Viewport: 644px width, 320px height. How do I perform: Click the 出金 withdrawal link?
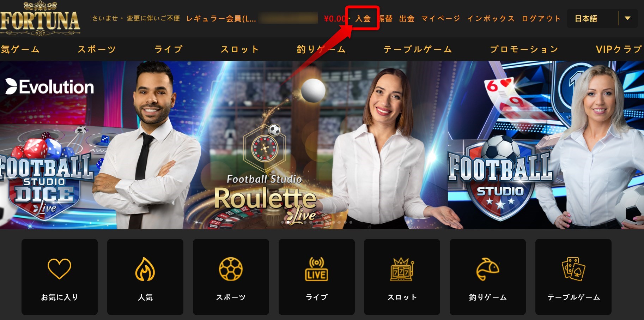pos(407,18)
